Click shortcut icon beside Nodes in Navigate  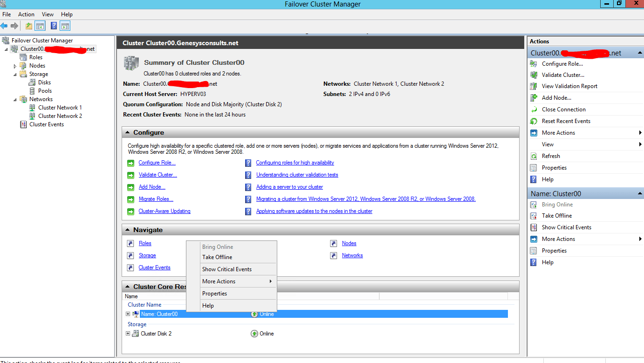334,243
